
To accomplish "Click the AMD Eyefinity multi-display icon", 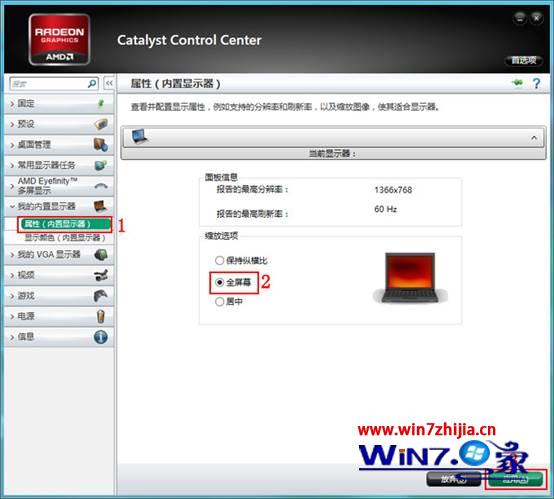I will [x=101, y=186].
